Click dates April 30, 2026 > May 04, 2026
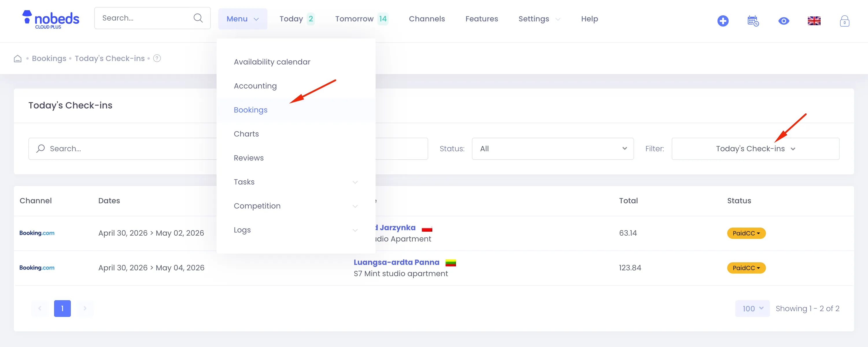Screen dimensions: 868x347 [x=151, y=268]
